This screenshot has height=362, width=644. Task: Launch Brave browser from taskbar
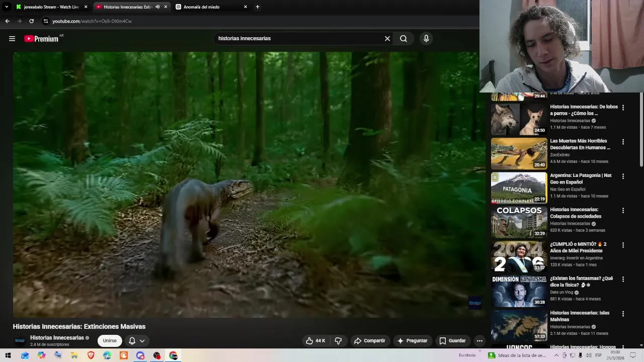click(x=91, y=355)
